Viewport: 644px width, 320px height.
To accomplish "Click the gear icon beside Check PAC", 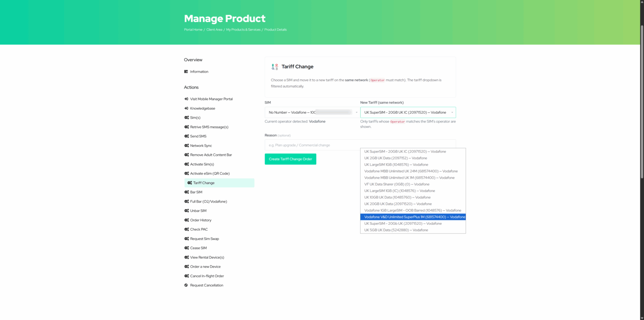I will tap(186, 229).
